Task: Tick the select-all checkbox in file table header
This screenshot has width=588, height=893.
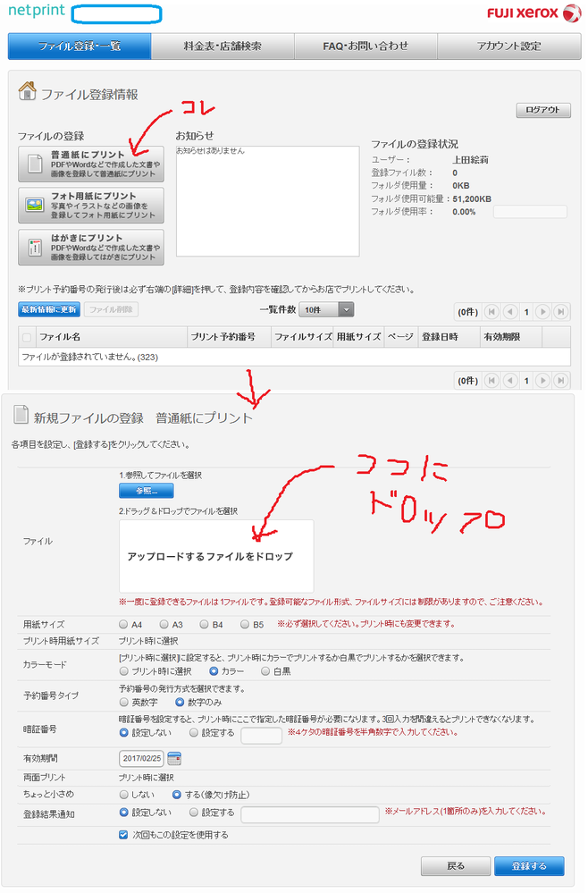Action: (x=27, y=337)
